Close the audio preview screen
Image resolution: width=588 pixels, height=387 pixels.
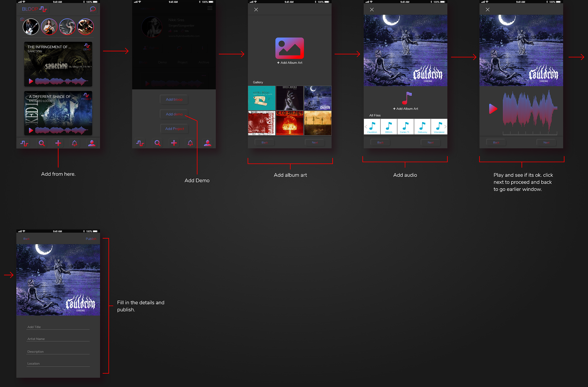pyautogui.click(x=488, y=10)
